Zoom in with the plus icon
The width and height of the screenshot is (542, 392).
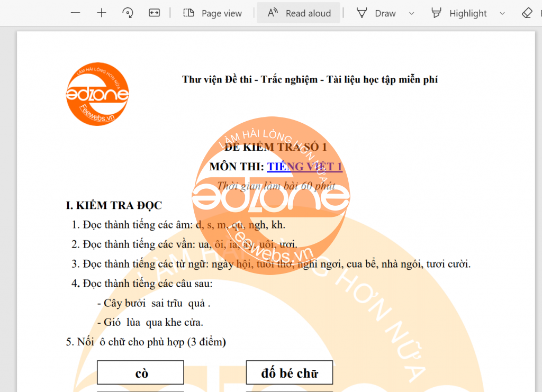coord(102,13)
